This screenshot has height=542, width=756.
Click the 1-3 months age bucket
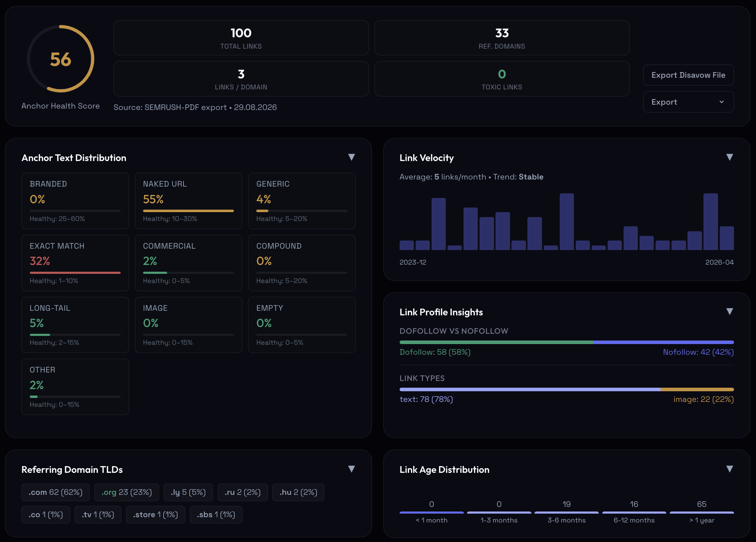pyautogui.click(x=499, y=512)
